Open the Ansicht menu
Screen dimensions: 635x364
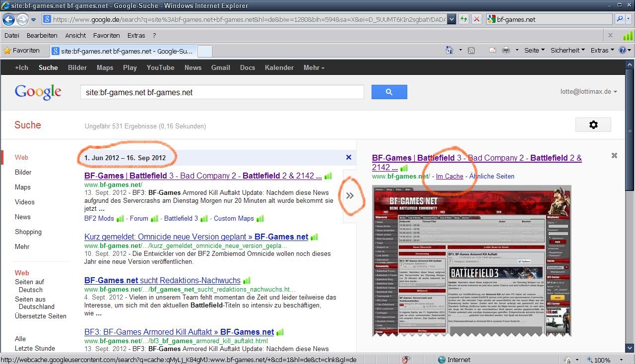click(75, 35)
